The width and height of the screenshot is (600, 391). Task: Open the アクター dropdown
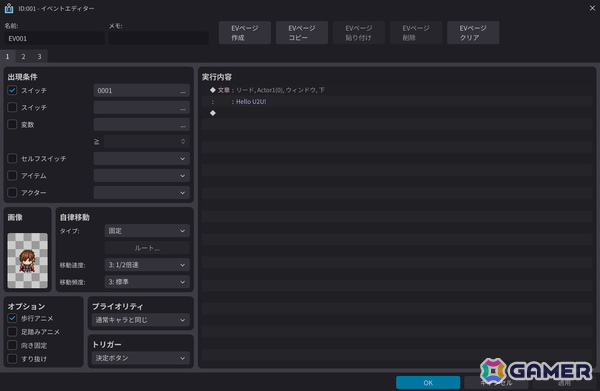point(142,192)
